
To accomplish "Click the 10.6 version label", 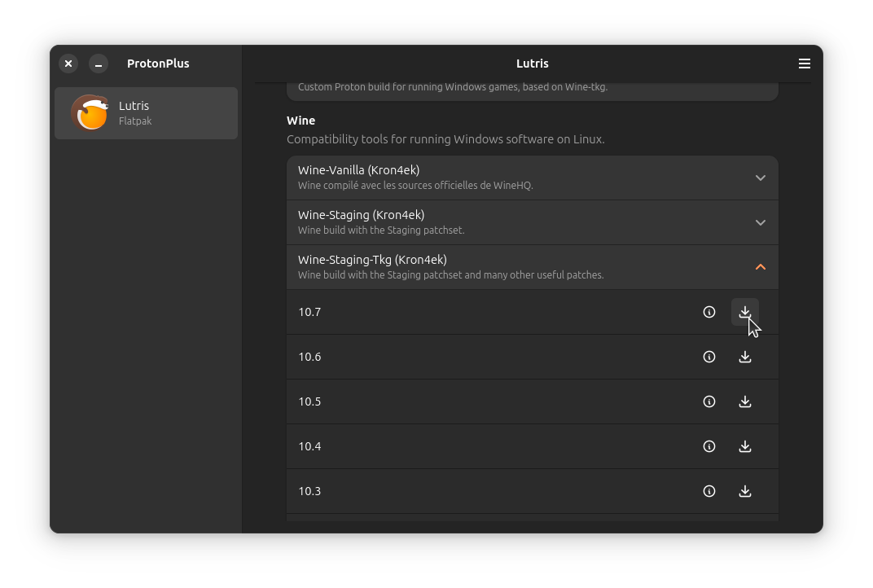I will coord(309,357).
